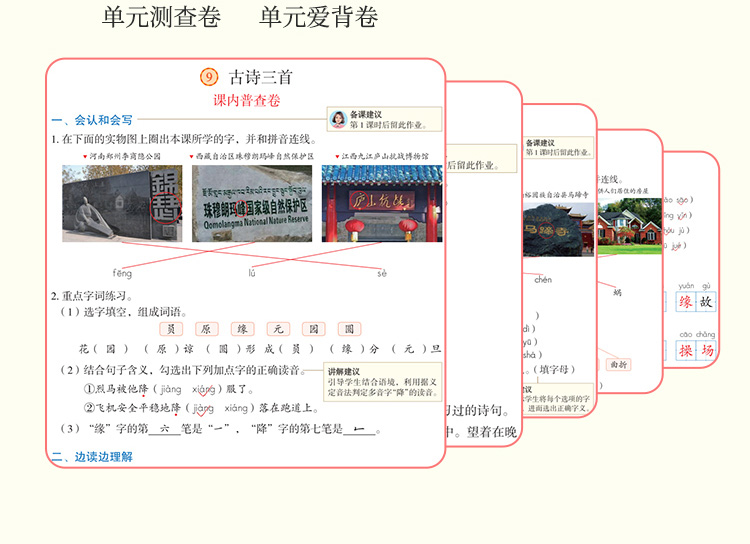
Task: Select the lesson title 古诗三首
Action: 261,77
